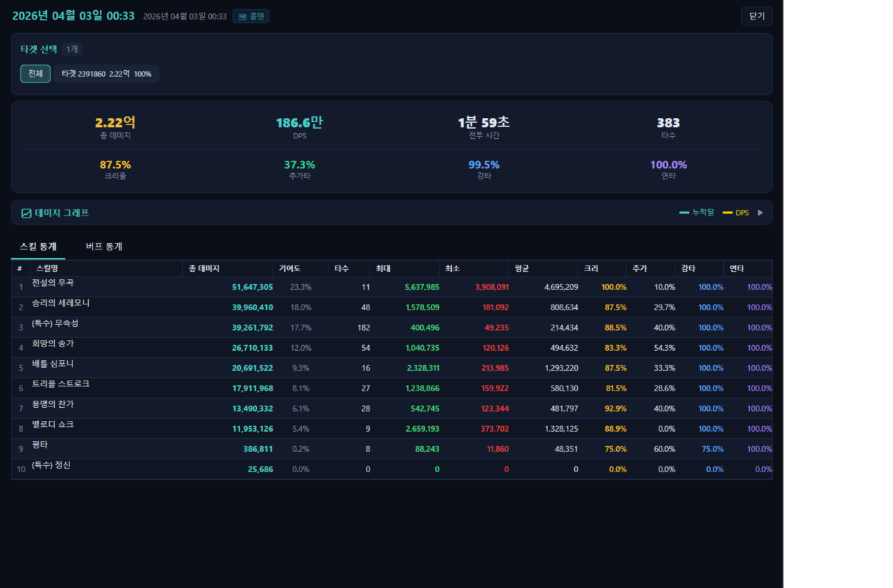Sort by the 크리 column header
893x588 pixels.
(x=591, y=268)
